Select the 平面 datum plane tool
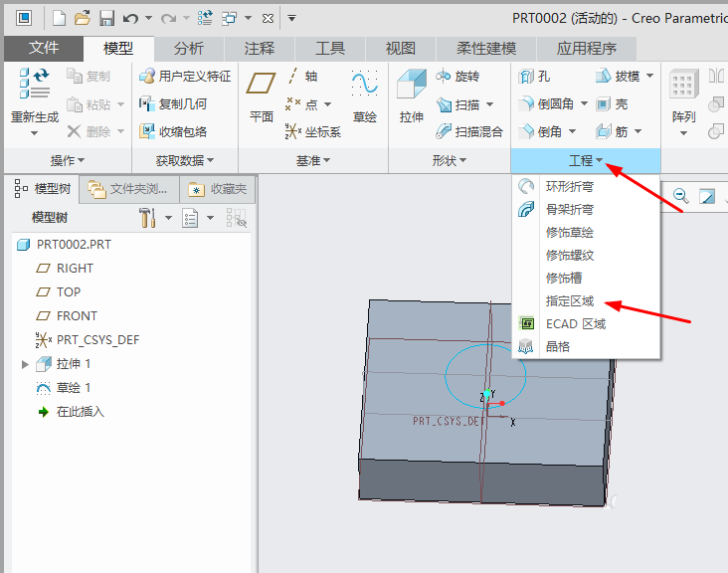The image size is (728, 573). click(x=261, y=96)
